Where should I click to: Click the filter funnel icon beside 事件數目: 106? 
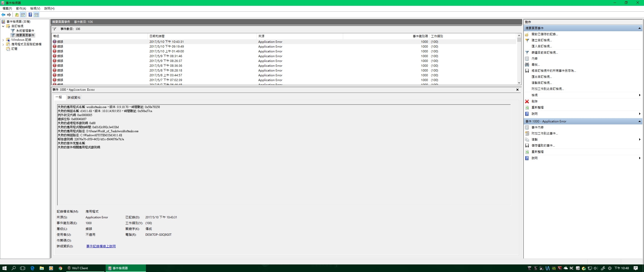pyautogui.click(x=54, y=29)
